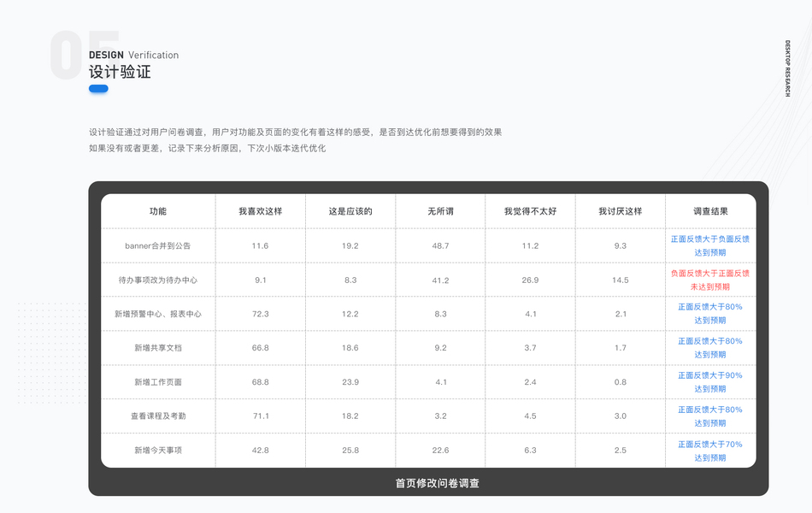Click the 12.2 cell
Image resolution: width=812 pixels, height=513 pixels.
click(350, 314)
